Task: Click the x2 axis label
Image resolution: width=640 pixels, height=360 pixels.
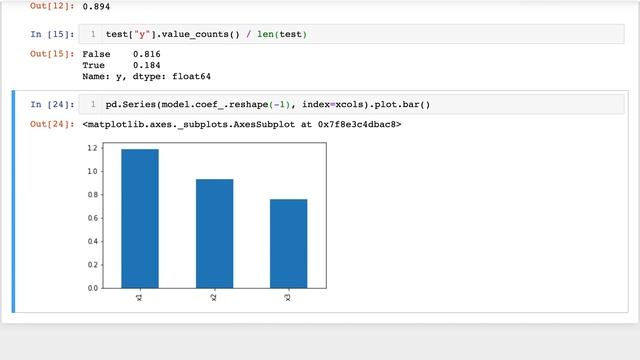Action: pos(213,297)
